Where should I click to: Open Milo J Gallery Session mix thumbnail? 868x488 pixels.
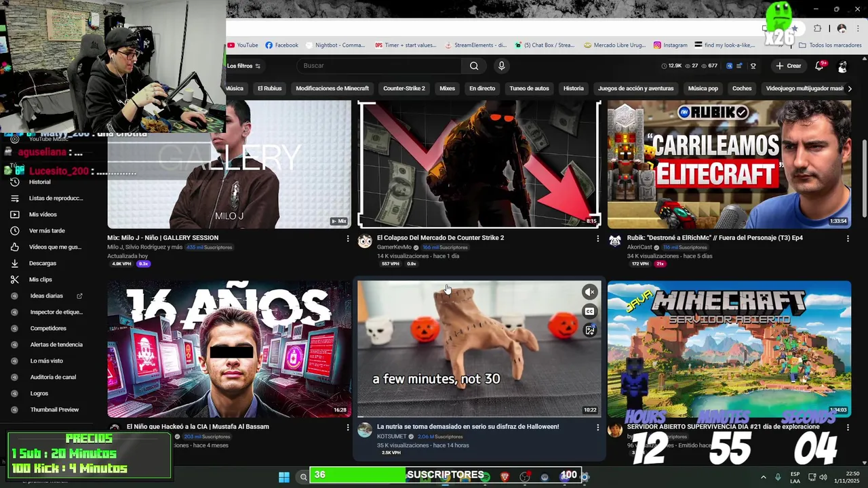point(229,165)
